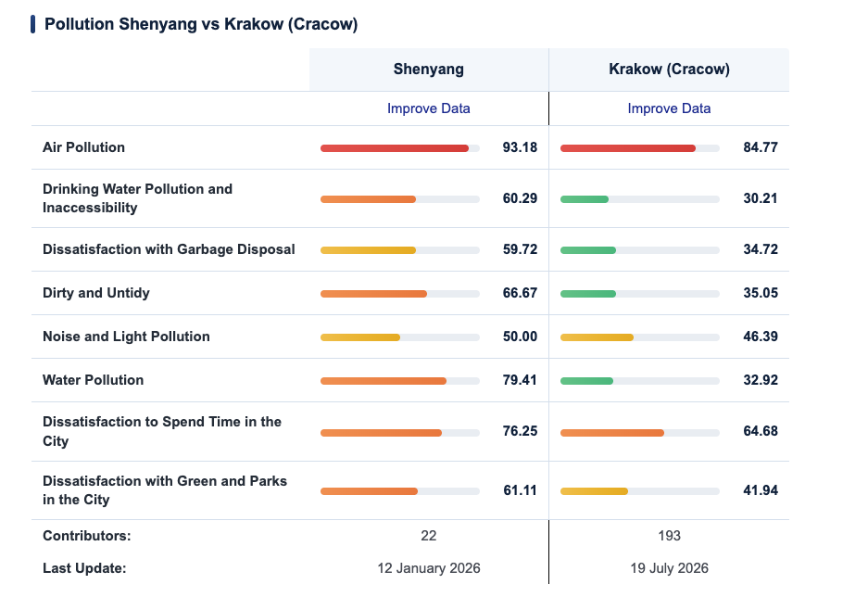The width and height of the screenshot is (868, 597).
Task: Click Shenyang Noise and Light Pollution bar
Action: [x=399, y=337]
